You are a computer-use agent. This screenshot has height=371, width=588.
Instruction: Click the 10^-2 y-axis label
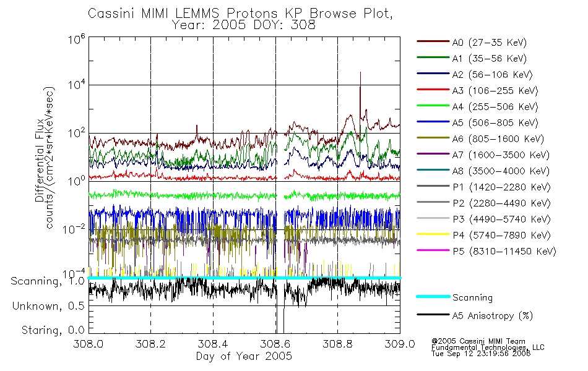coord(74,229)
